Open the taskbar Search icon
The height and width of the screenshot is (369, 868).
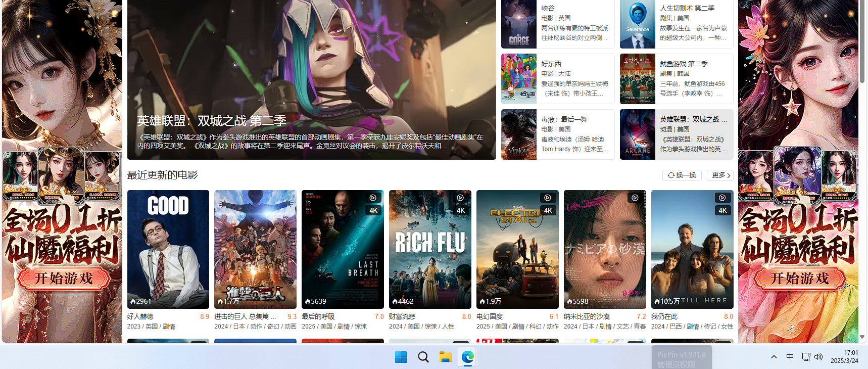pyautogui.click(x=423, y=357)
